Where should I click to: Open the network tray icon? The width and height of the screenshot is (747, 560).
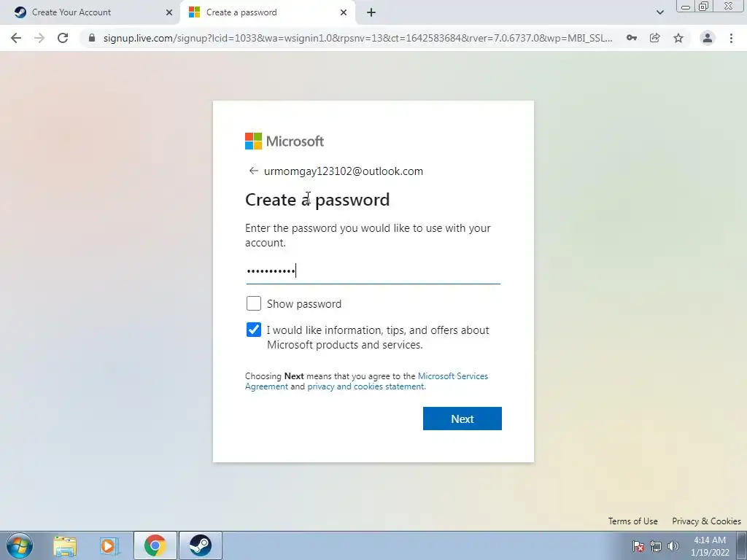pos(656,546)
